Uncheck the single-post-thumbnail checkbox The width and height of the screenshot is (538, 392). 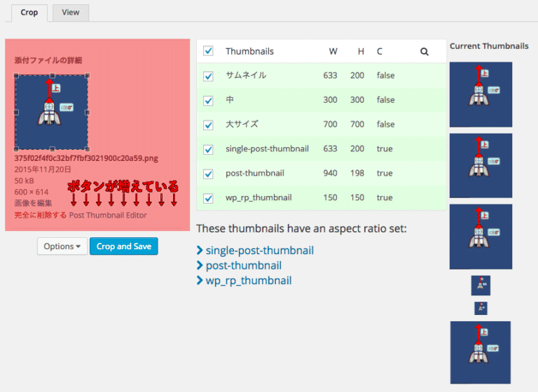(208, 149)
